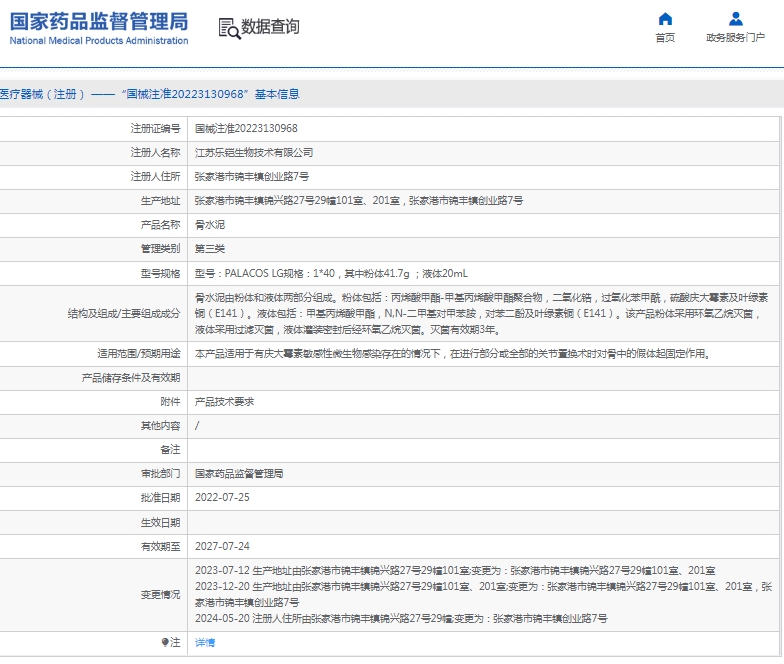The height and width of the screenshot is (664, 784).
Task: Click the 国家药品监督管理局 logo
Action: (99, 21)
